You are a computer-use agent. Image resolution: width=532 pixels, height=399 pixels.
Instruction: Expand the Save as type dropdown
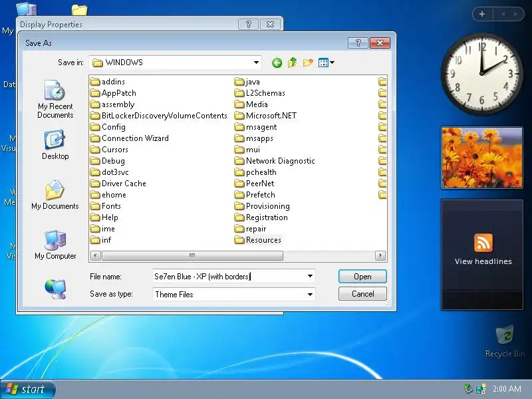pos(310,294)
